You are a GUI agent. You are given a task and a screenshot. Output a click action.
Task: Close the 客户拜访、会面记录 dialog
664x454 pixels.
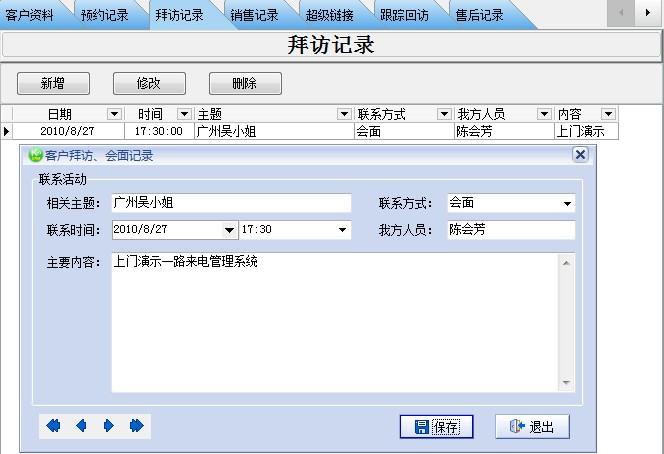click(580, 155)
